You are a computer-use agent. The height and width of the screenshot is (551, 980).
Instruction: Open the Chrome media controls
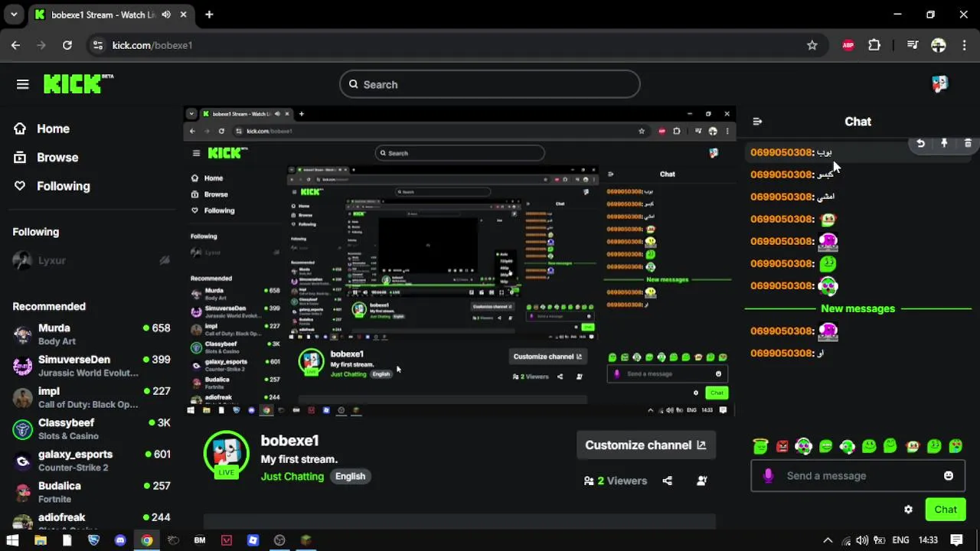click(x=912, y=45)
